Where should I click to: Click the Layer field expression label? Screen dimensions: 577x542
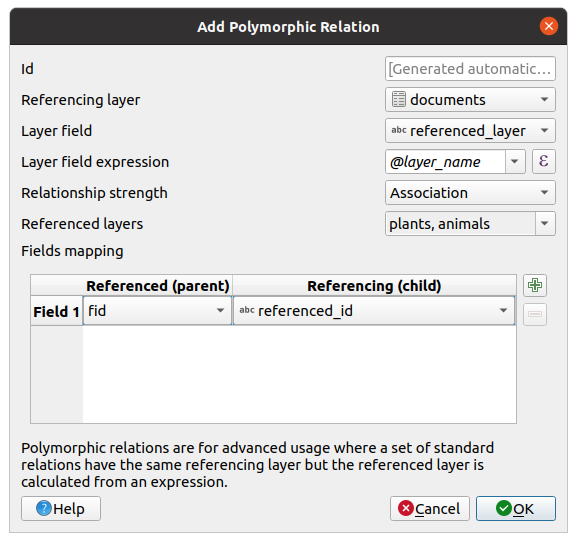[95, 162]
